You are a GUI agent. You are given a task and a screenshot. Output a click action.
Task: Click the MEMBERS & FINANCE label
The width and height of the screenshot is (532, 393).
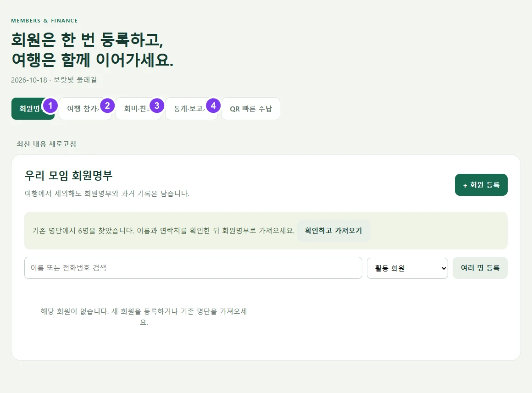click(44, 21)
